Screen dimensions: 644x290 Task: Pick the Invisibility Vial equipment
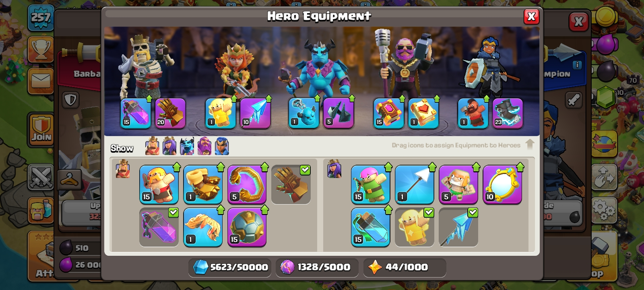[371, 227]
